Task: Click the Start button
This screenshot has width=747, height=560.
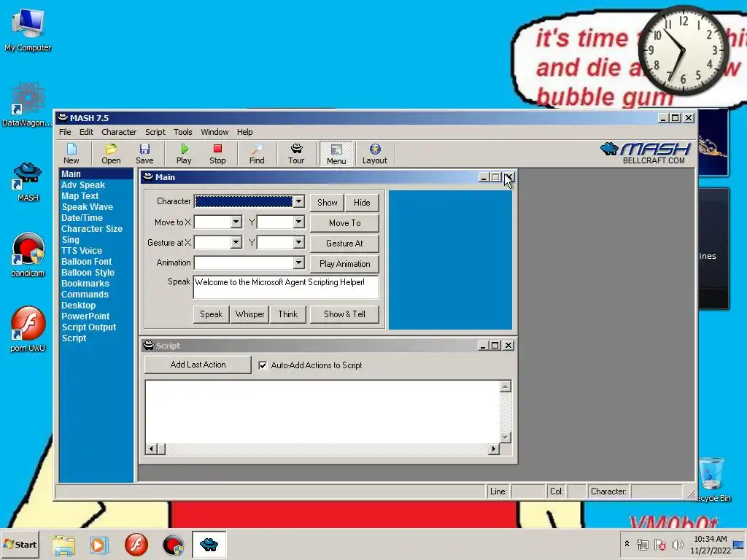Action: pyautogui.click(x=20, y=544)
